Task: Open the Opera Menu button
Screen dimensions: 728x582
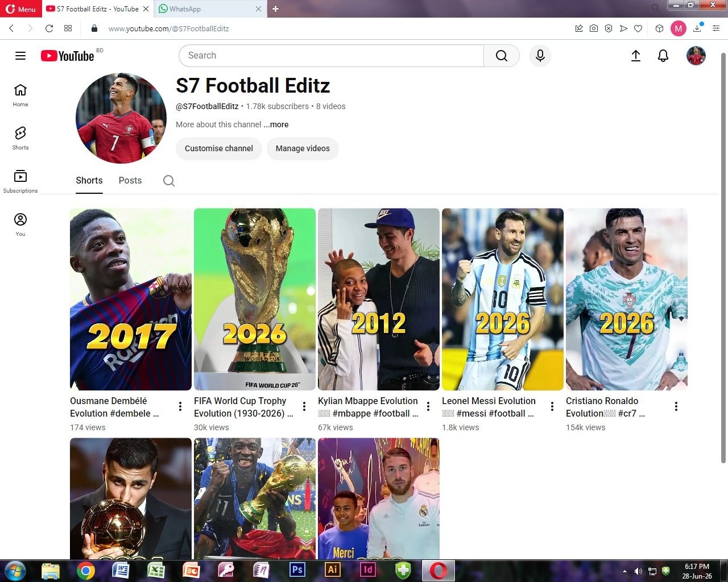Action: point(21,9)
